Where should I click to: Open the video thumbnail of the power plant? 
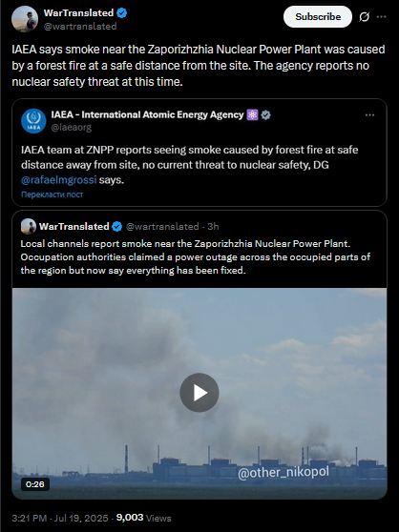click(x=199, y=394)
